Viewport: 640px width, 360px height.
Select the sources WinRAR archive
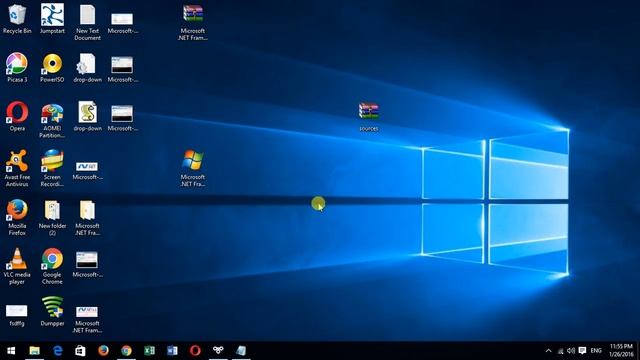click(x=369, y=116)
